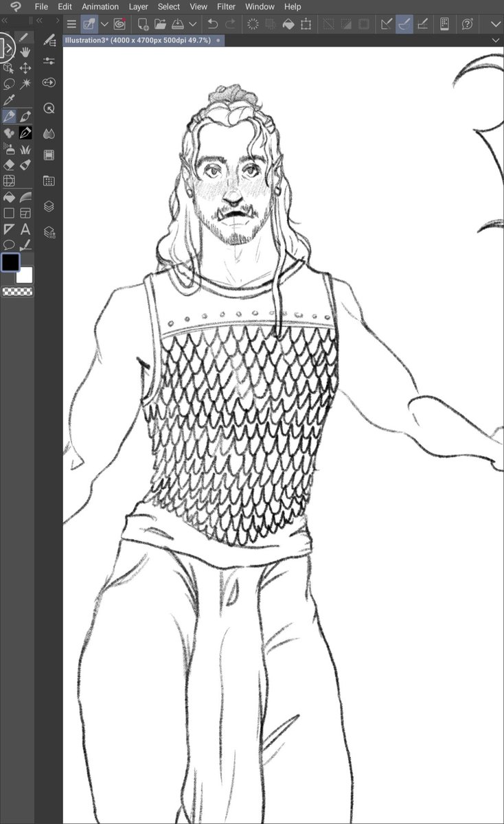Select the Blend marker tool
The width and height of the screenshot is (504, 824).
click(25, 165)
